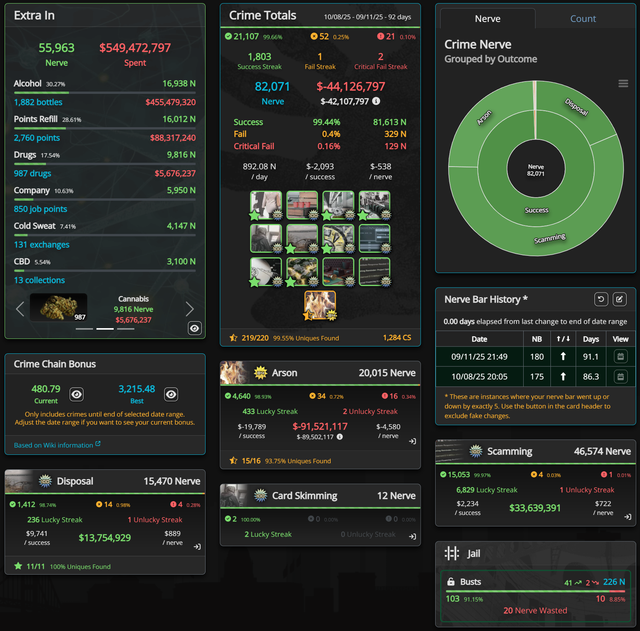The width and height of the screenshot is (640, 631).
Task: Click the chart center Nerve 82,071 label
Action: (536, 170)
